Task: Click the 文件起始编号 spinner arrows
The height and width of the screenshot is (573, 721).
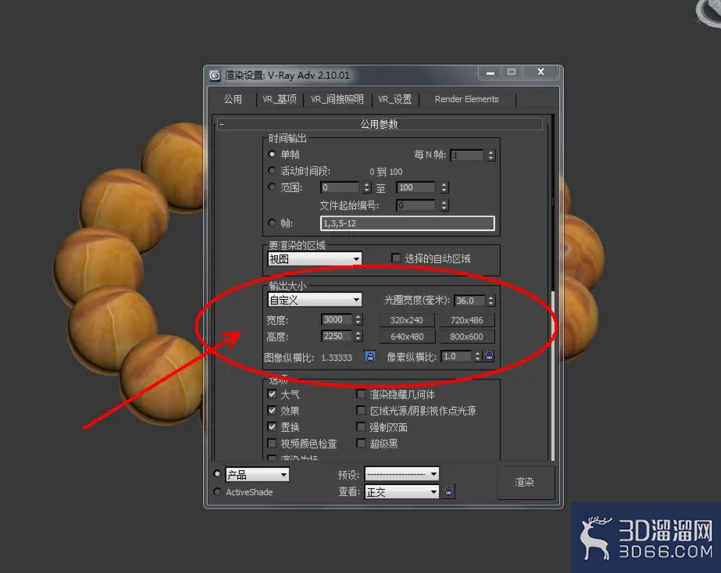Action: tap(444, 205)
